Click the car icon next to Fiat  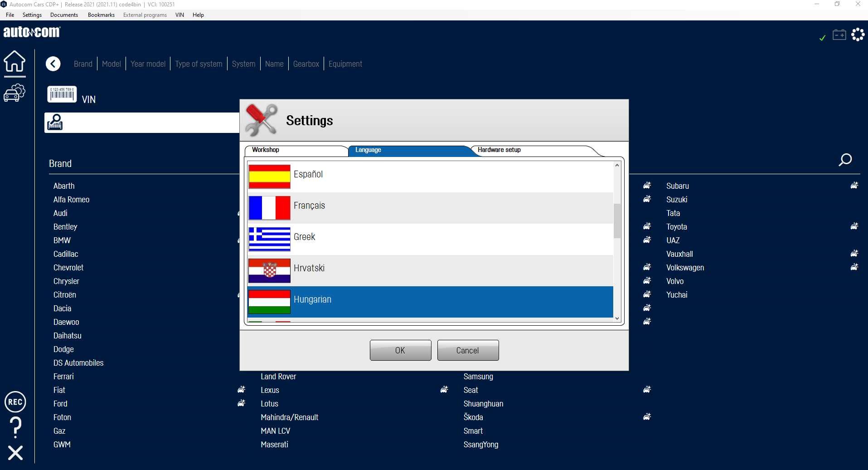click(x=242, y=389)
